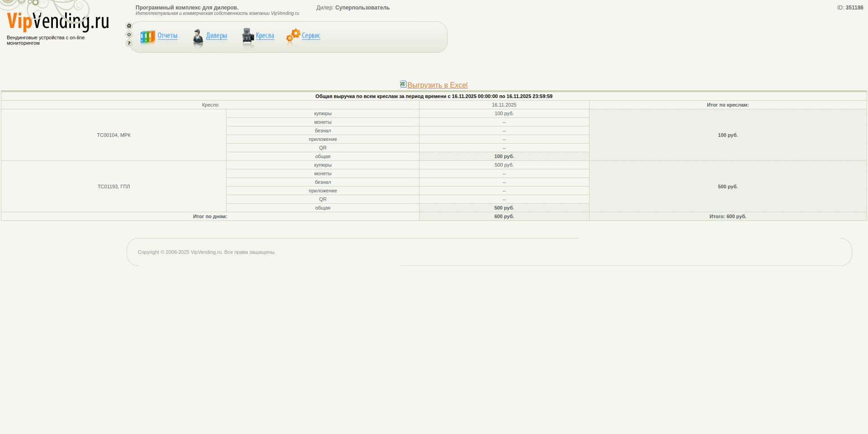868x434 pixels.
Task: Click the home icon button
Action: coord(129,26)
